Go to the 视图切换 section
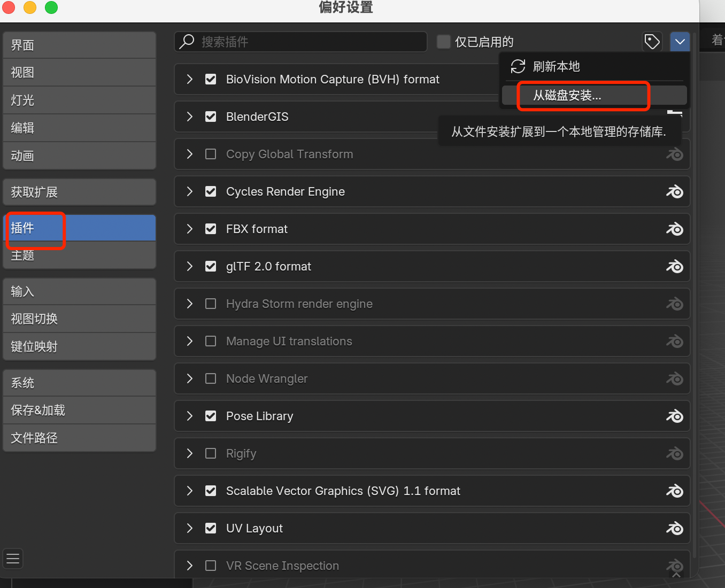725x588 pixels. point(79,319)
